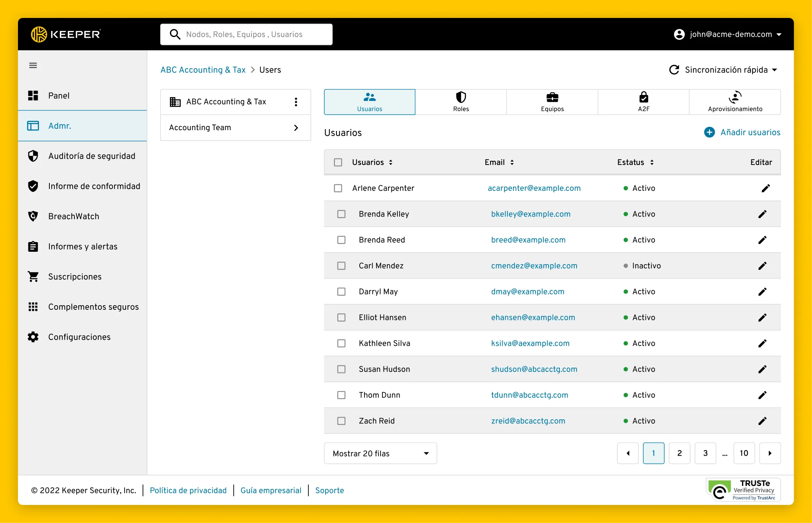812x523 pixels.
Task: Click the Sincronización rápida icon
Action: (674, 70)
